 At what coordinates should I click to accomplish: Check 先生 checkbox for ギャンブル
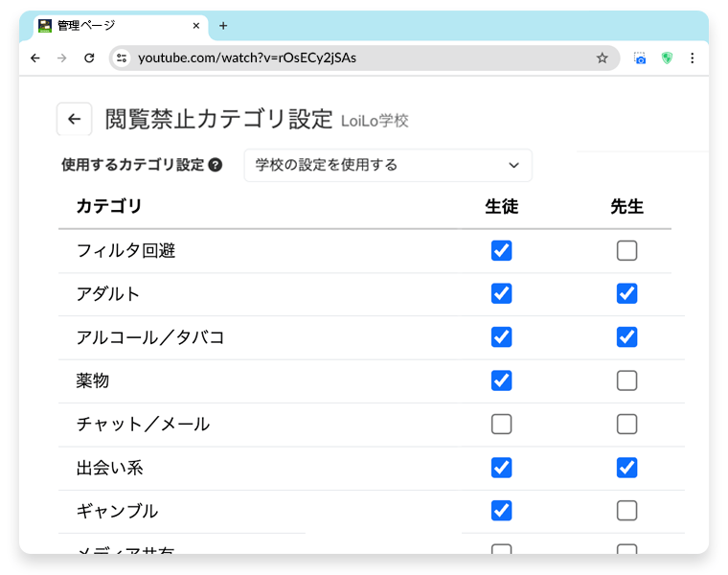[x=626, y=511]
